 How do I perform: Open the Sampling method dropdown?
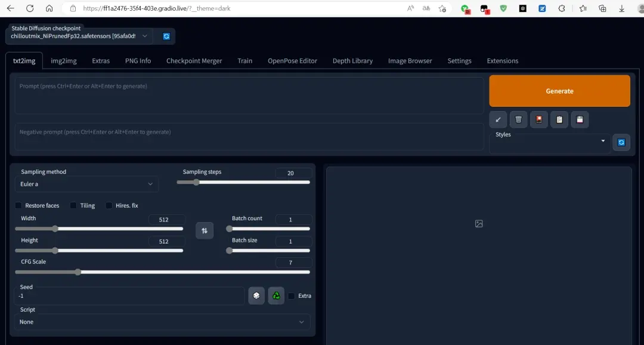pos(86,184)
